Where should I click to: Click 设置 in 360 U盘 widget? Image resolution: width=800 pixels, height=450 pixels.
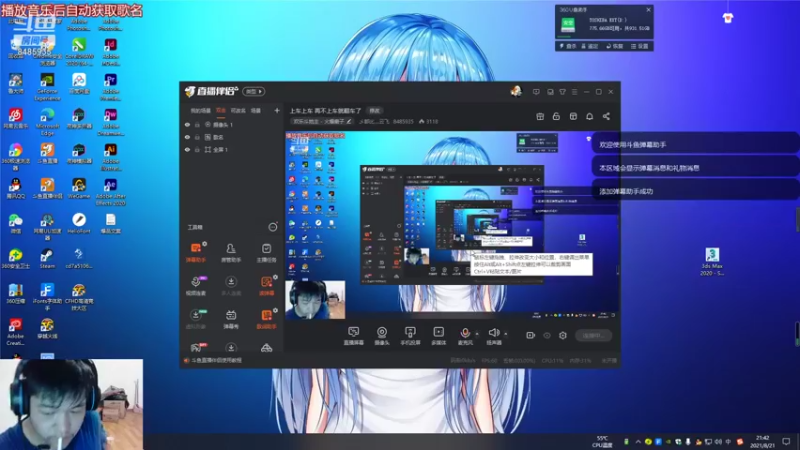click(x=639, y=46)
